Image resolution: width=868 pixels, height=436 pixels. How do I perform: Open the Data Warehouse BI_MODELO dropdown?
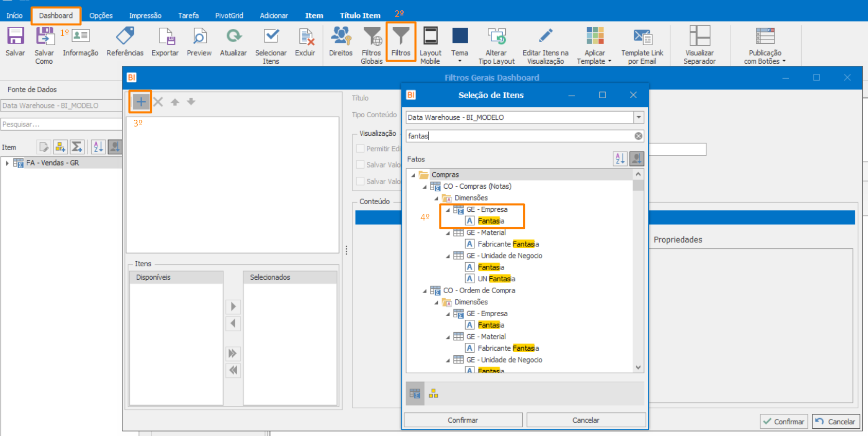click(639, 117)
